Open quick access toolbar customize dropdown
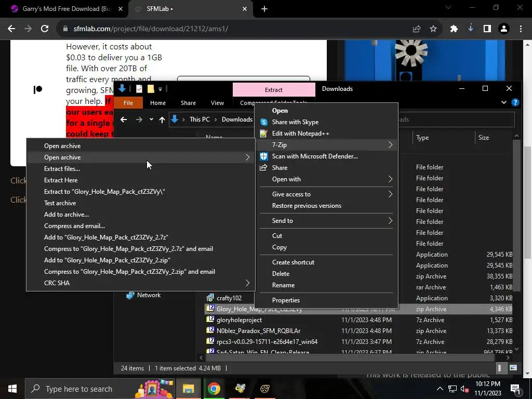The width and height of the screenshot is (532, 399). point(160,89)
